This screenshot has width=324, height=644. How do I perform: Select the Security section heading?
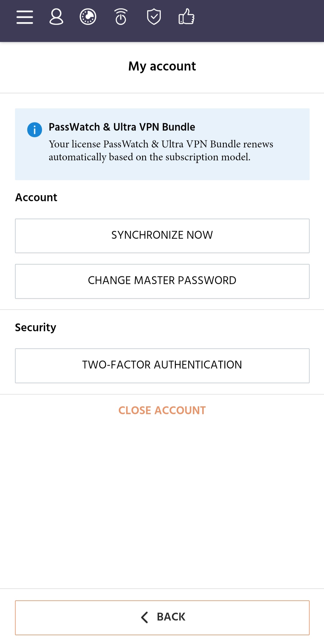click(36, 327)
